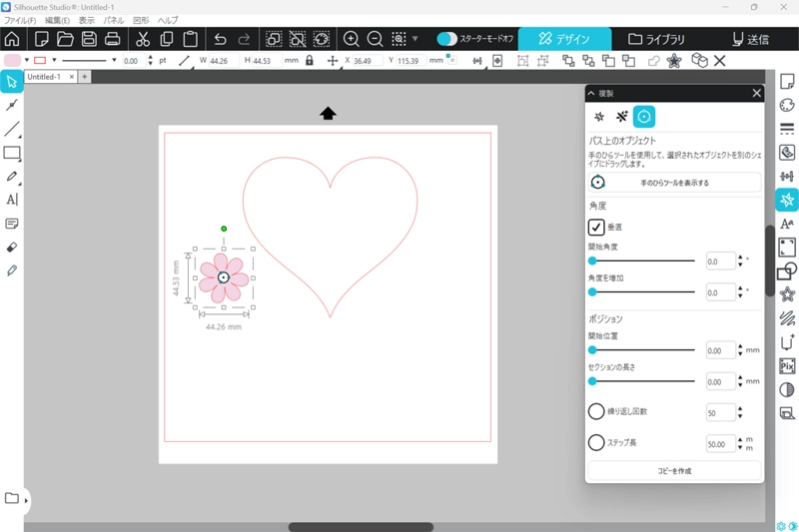Select the Eraser tool in left toolbar
This screenshot has width=799, height=532.
coord(12,247)
